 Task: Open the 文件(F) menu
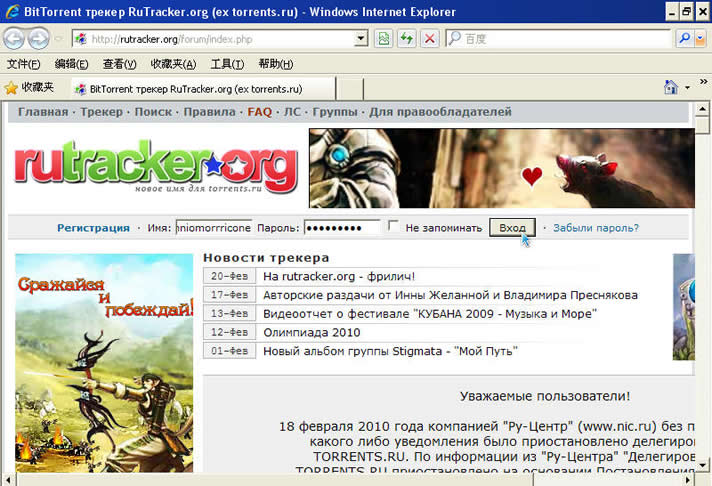24,64
